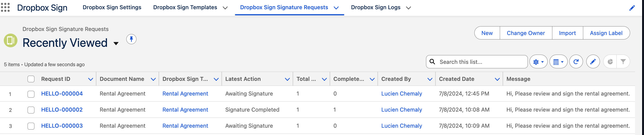Screen dimensions: 644x135
Task: Open request HELLO-000002 link
Action: point(62,110)
